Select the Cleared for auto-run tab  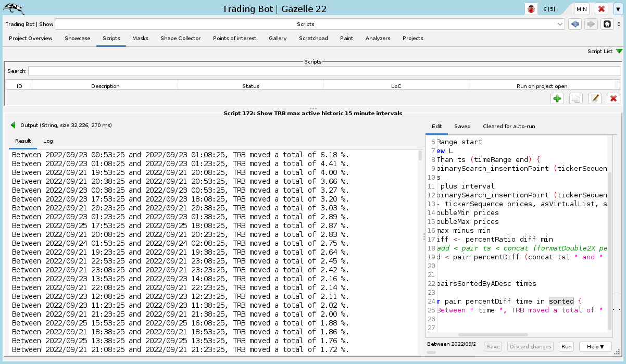tap(508, 126)
